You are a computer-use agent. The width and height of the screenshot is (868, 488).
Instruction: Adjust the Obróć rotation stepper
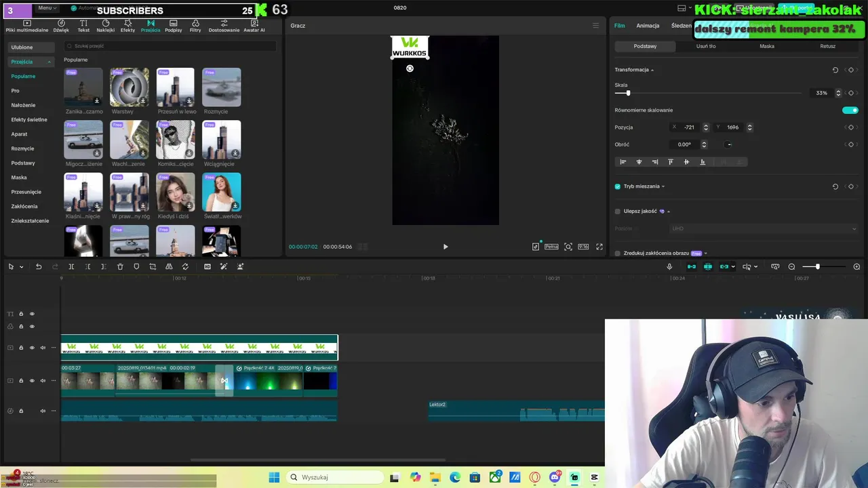704,144
